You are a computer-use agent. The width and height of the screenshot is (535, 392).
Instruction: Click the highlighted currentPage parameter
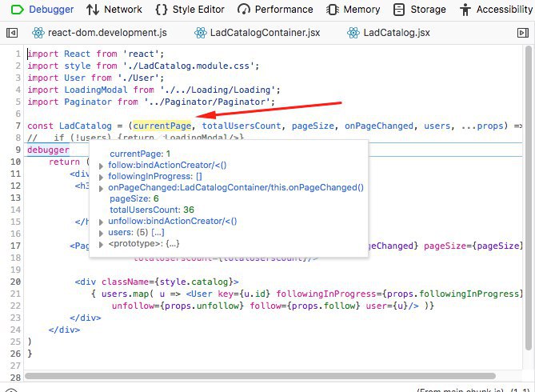pos(162,126)
